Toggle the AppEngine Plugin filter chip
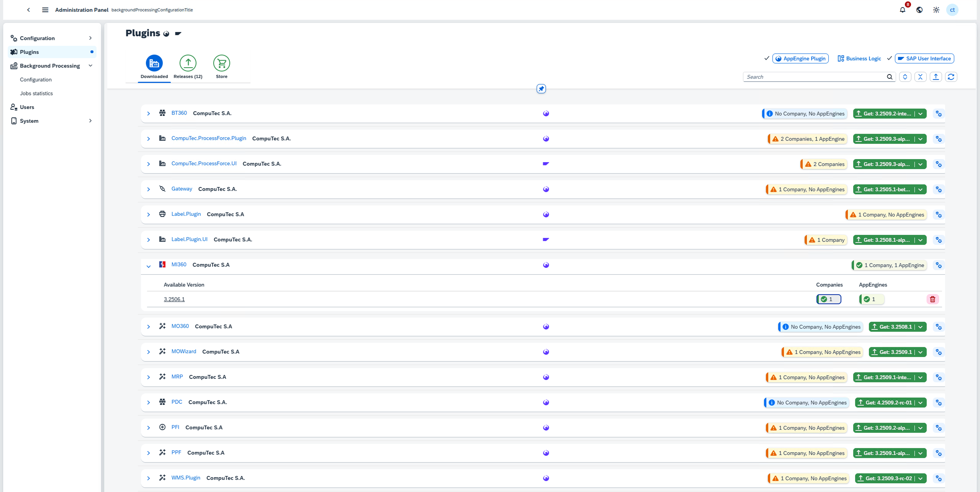This screenshot has height=492, width=980. pos(800,58)
